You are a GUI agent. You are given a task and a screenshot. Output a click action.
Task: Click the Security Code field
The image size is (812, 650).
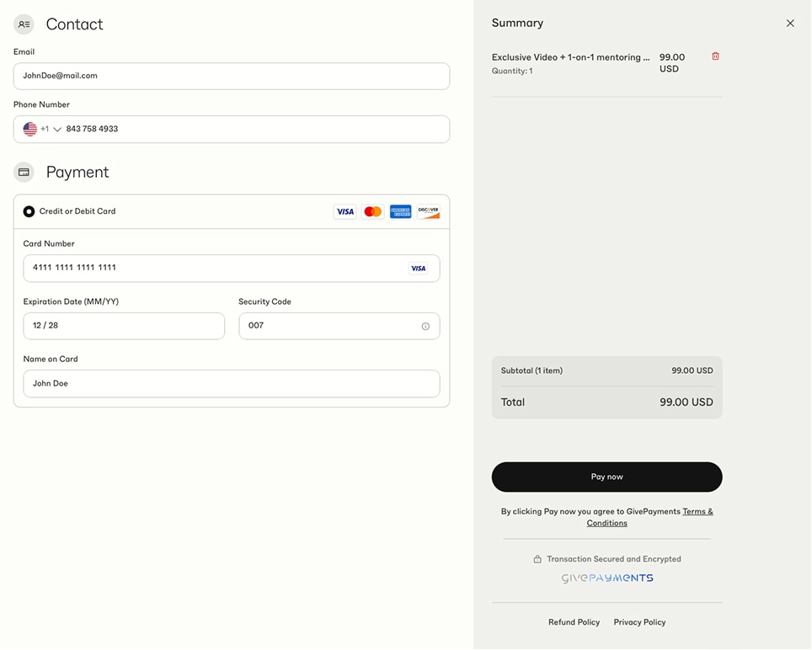[339, 326]
